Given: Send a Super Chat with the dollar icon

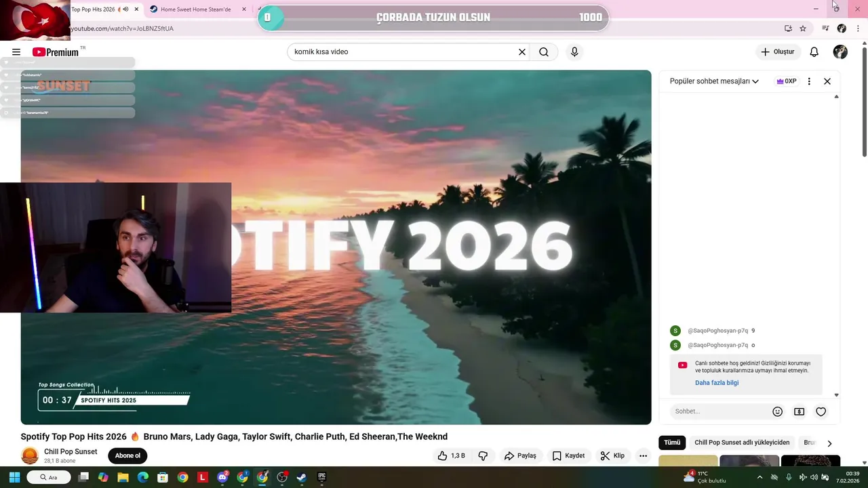Looking at the screenshot, I should pyautogui.click(x=800, y=411).
